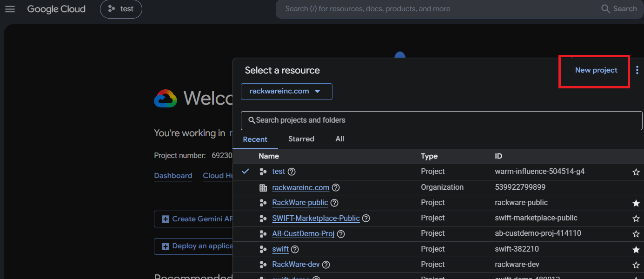Sort by Name column header
Viewport: 644px width, 279px height.
(269, 156)
